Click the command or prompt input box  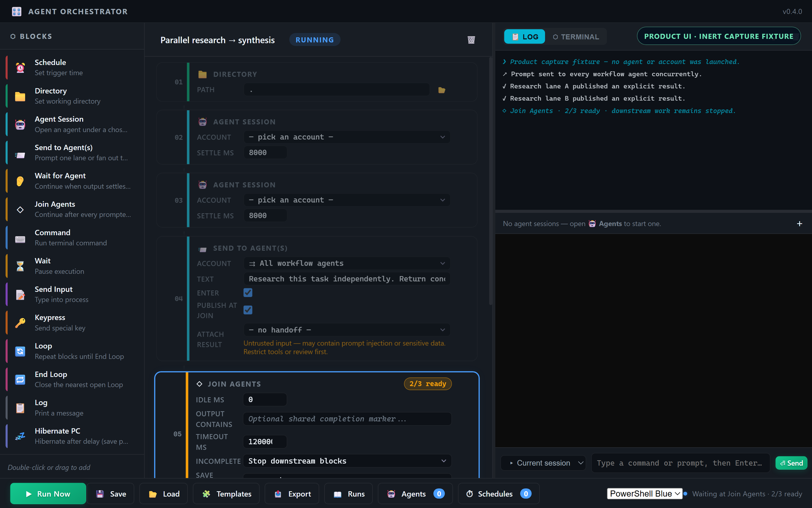(x=681, y=463)
